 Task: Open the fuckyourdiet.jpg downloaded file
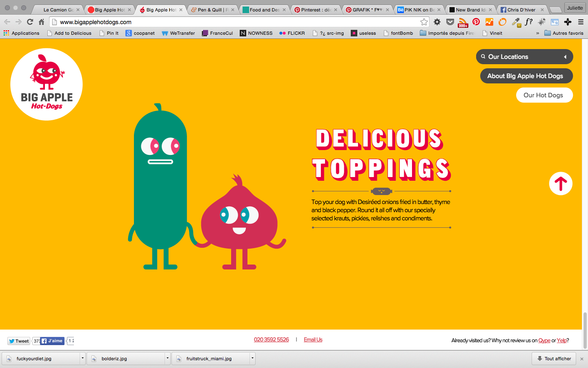41,359
